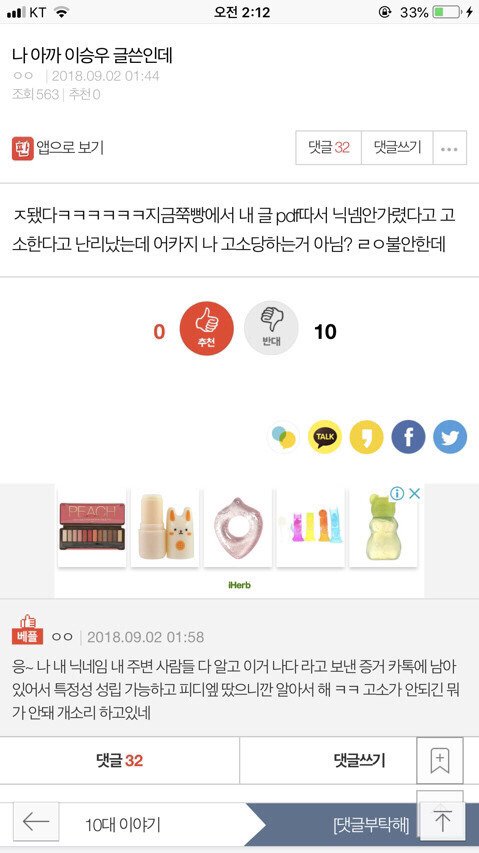Open the three-dots more options menu

[x=450, y=148]
